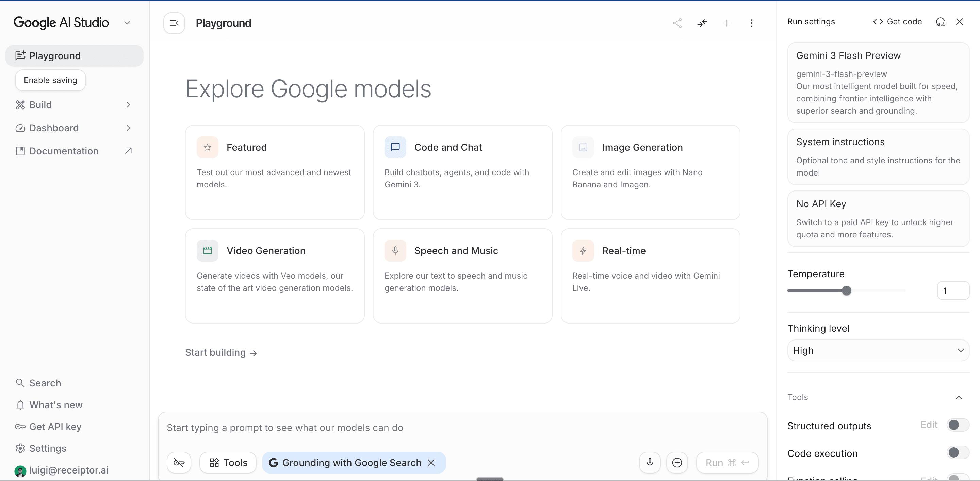Screen dimensions: 980x481
Task: Click the share icon in the header
Action: click(677, 23)
